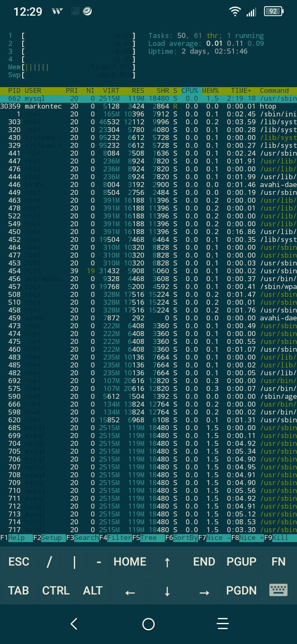
Task: Open the soft keyboard icon
Action: click(278, 590)
